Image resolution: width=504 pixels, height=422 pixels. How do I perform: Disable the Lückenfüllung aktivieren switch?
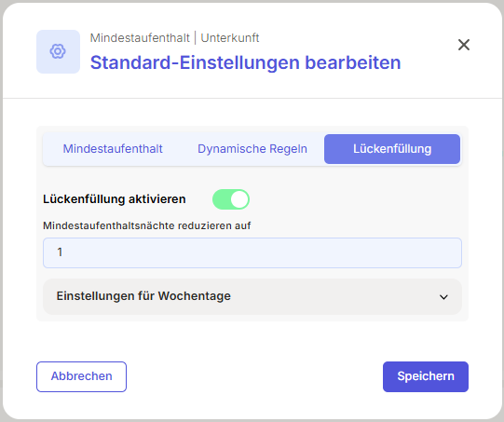point(231,199)
